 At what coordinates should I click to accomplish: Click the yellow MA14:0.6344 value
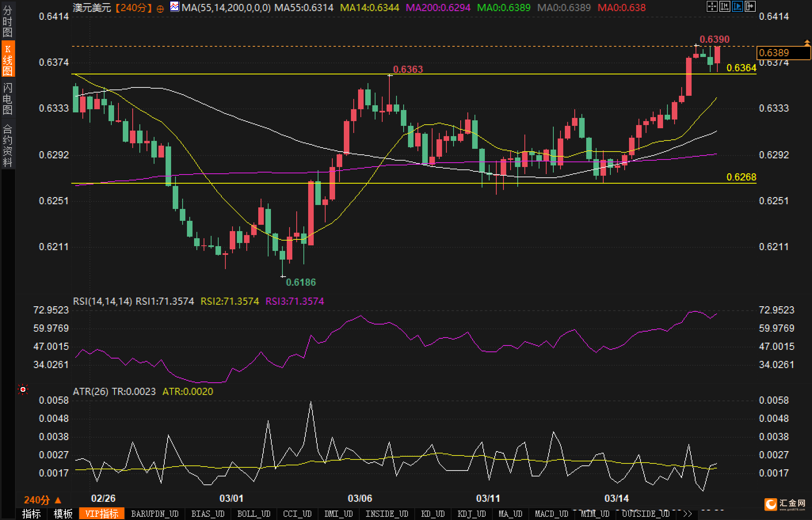pyautogui.click(x=370, y=8)
